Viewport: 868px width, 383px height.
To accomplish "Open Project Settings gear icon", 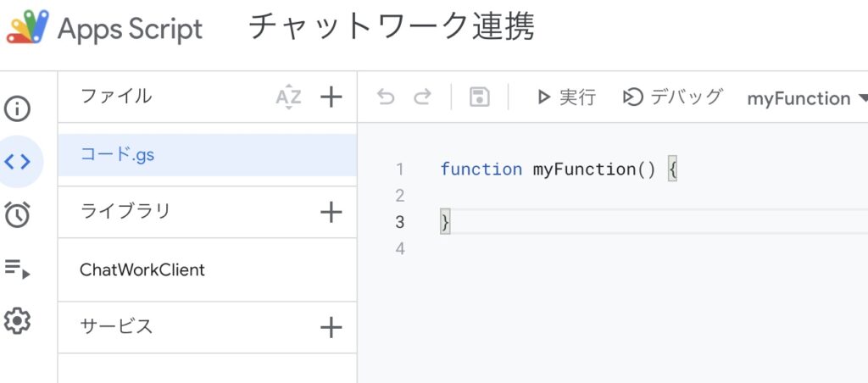I will coord(17,321).
